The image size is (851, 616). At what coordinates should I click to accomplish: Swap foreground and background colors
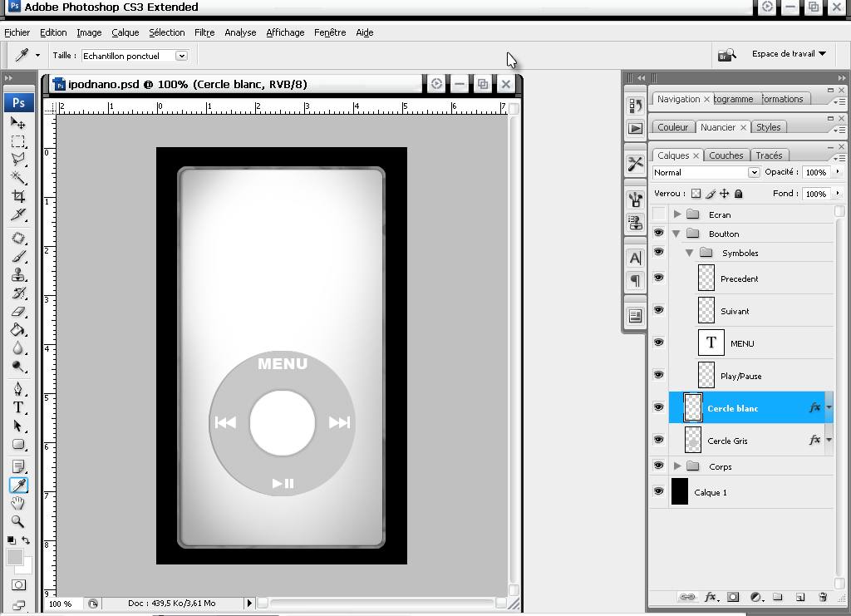26,540
